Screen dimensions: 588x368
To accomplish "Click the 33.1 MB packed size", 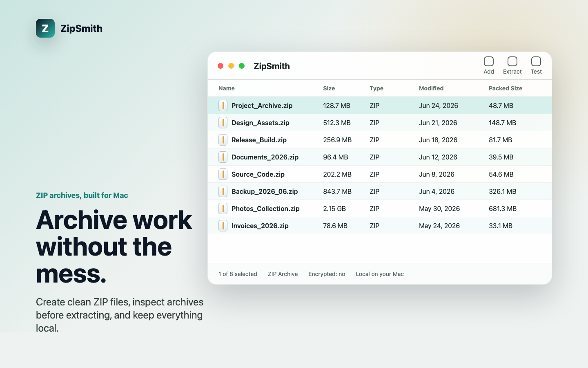I will [x=501, y=226].
